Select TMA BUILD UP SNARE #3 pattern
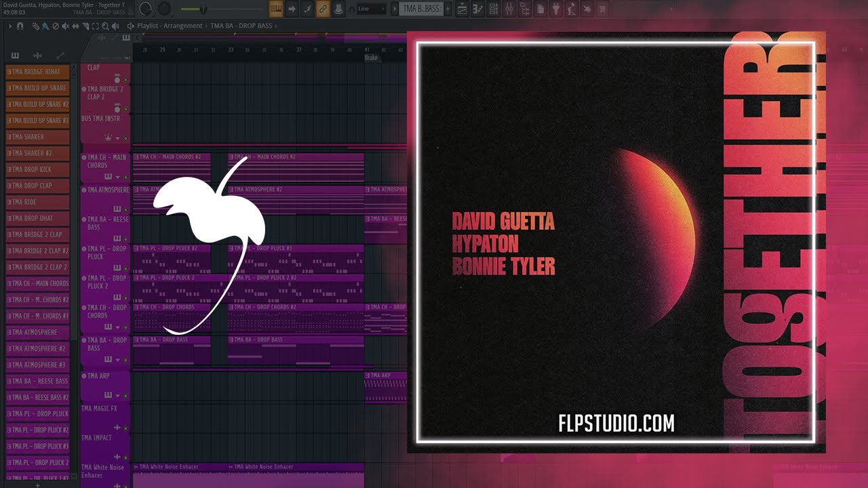Screen dimensions: 868x488 (x=38, y=121)
